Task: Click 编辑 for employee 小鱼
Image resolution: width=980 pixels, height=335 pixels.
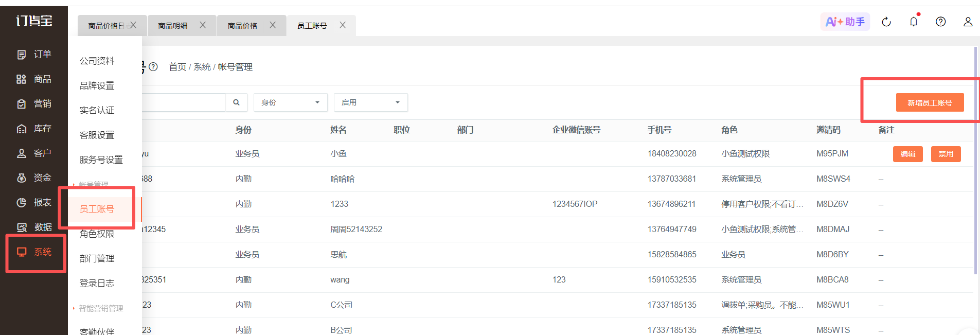Action: [908, 154]
